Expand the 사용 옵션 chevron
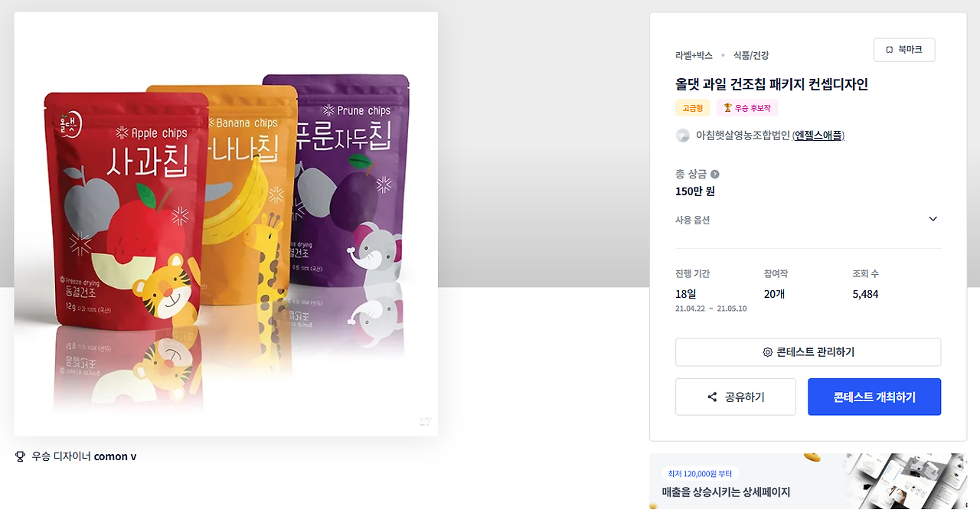Image resolution: width=980 pixels, height=513 pixels. 933,219
